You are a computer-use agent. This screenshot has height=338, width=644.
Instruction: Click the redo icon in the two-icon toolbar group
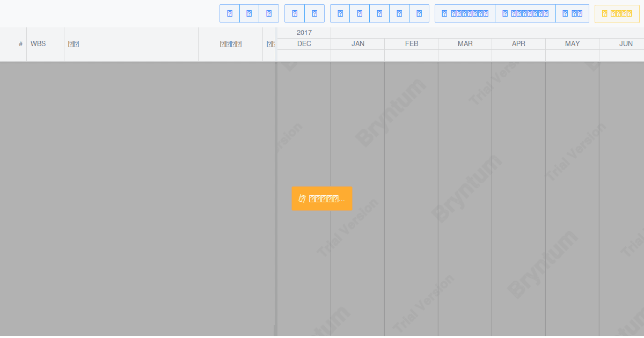(314, 13)
